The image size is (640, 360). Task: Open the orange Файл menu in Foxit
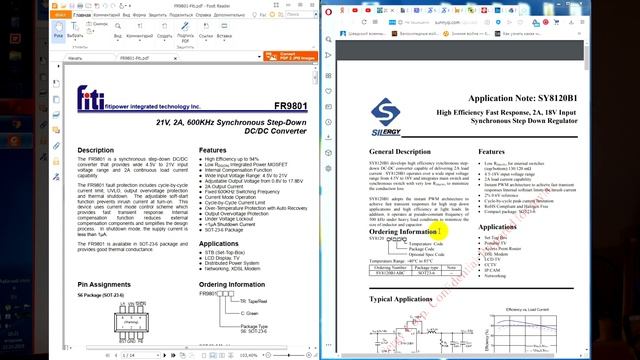click(x=60, y=15)
